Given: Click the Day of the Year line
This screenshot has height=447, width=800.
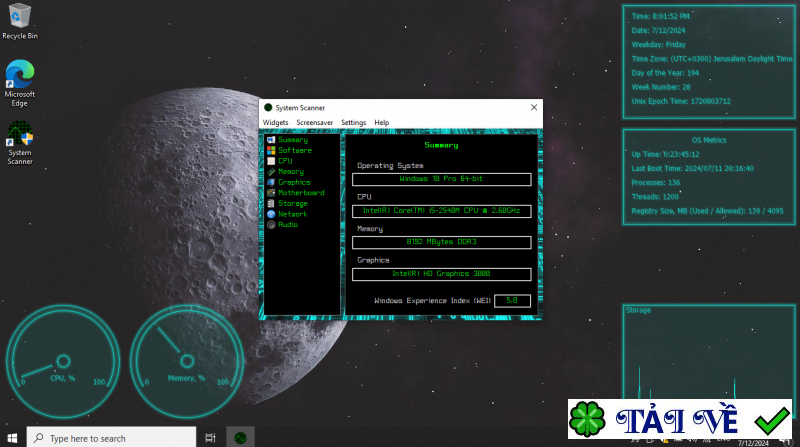Looking at the screenshot, I should (665, 73).
